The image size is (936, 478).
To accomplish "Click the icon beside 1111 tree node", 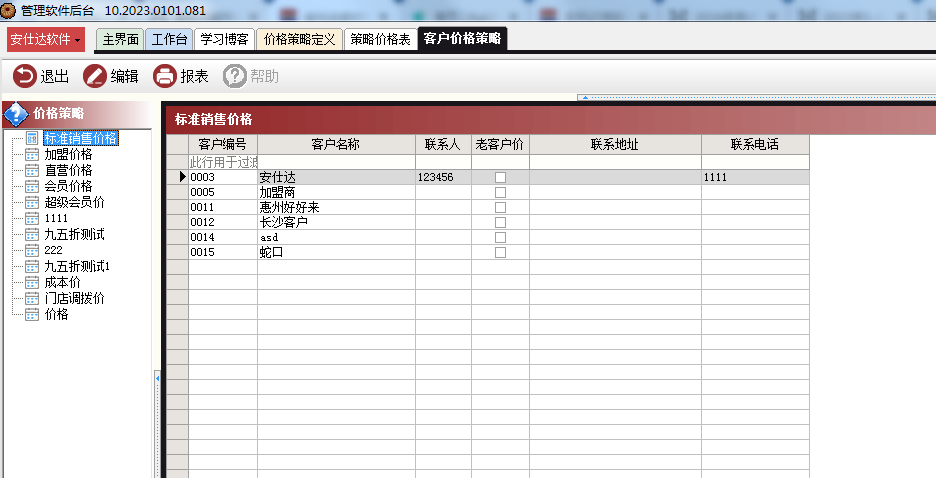I will pos(32,218).
